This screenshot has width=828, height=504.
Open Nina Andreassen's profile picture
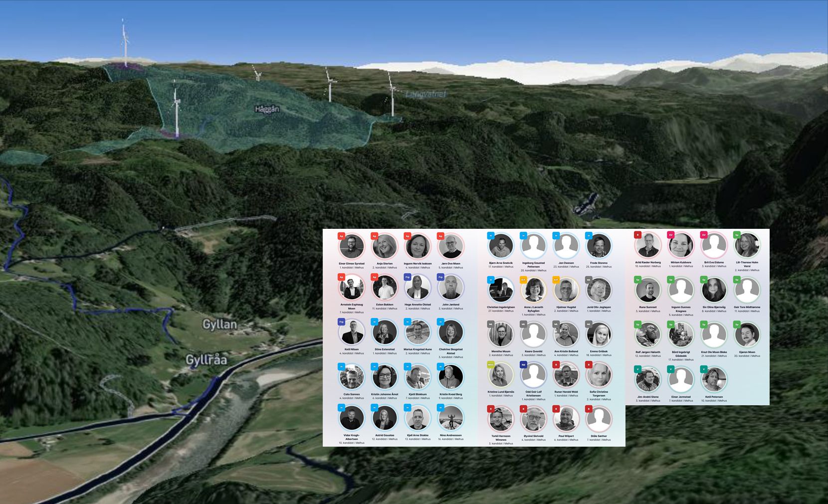click(x=450, y=418)
